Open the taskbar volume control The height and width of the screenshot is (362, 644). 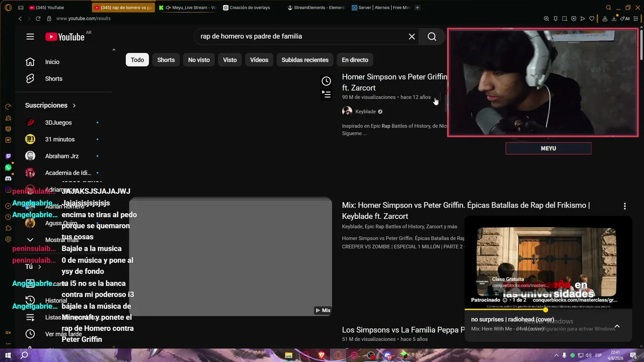click(x=589, y=355)
